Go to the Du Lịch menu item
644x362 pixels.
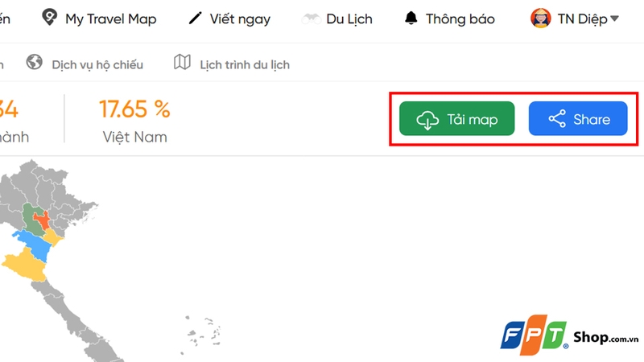click(x=349, y=19)
